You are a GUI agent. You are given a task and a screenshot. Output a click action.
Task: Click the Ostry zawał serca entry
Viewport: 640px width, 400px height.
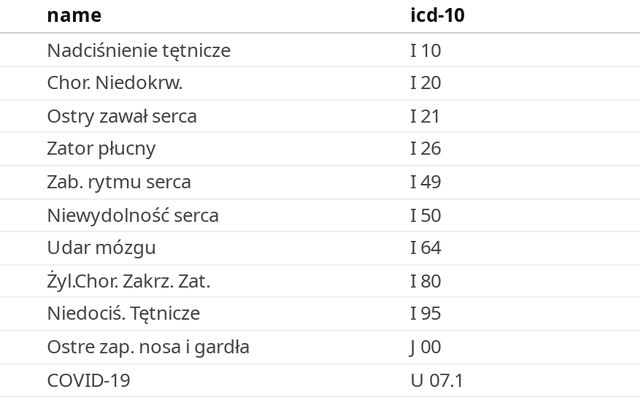(x=122, y=116)
